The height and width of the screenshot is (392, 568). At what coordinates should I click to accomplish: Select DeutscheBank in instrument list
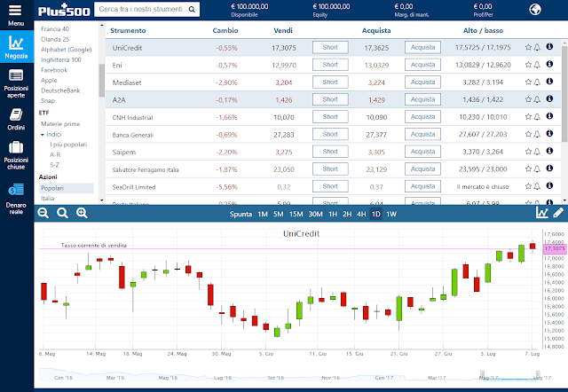[x=60, y=90]
